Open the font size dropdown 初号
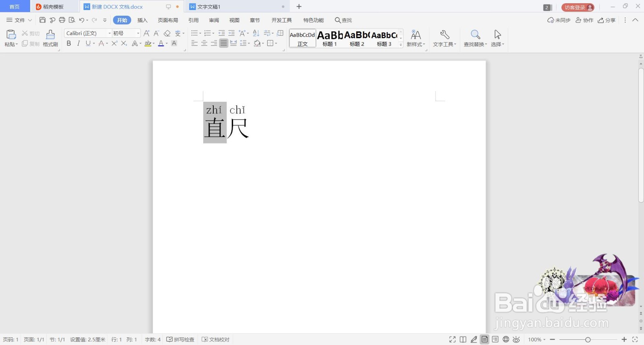The width and height of the screenshot is (644, 345). [x=138, y=33]
